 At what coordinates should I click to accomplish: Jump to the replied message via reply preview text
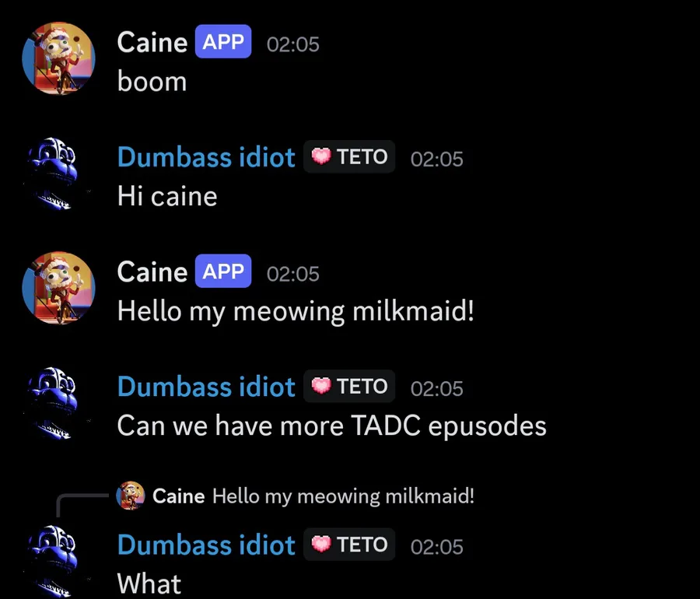pos(343,496)
